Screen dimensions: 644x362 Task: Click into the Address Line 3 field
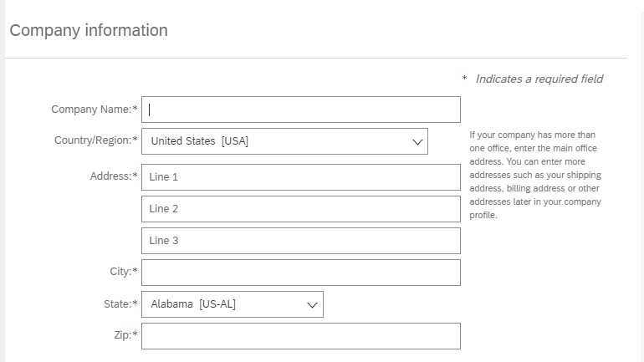click(x=301, y=241)
